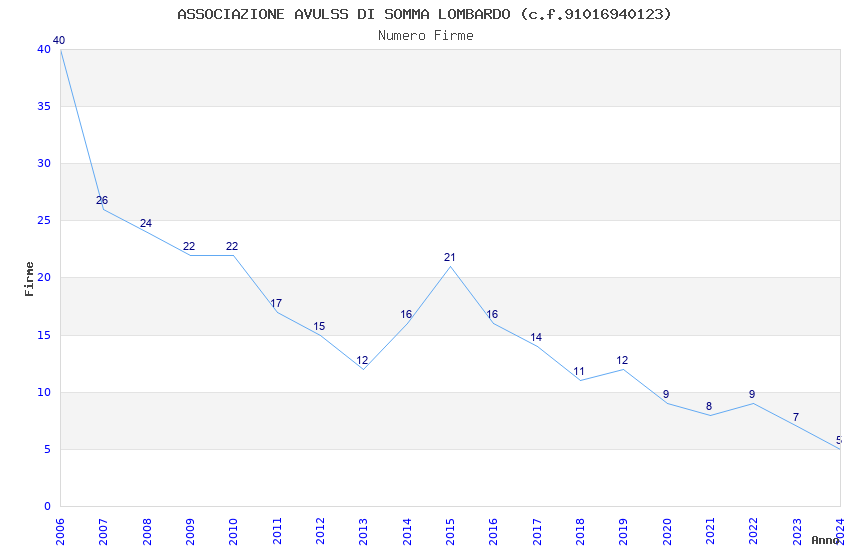Viewport: 850px width, 550px height.
Task: Click the data point value 17 for 2011
Action: click(x=276, y=303)
